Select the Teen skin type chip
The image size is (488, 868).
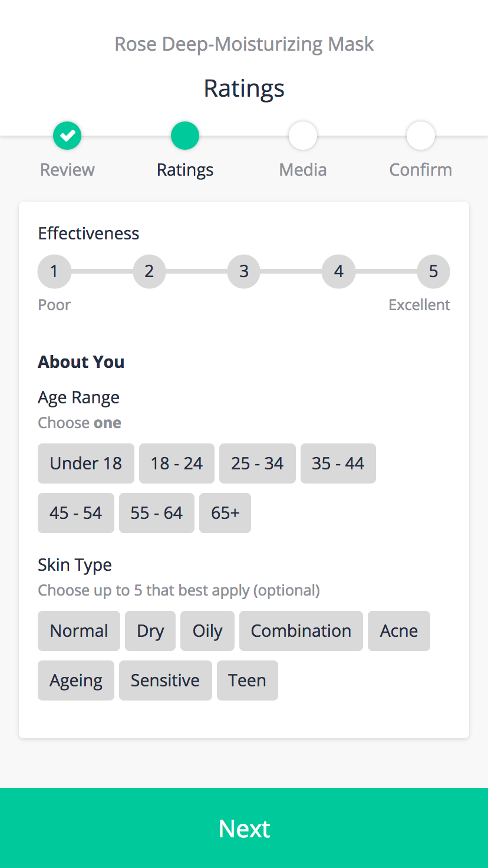tap(248, 680)
